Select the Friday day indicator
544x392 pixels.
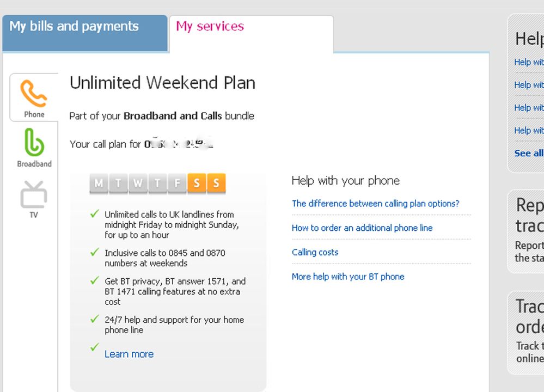[177, 183]
